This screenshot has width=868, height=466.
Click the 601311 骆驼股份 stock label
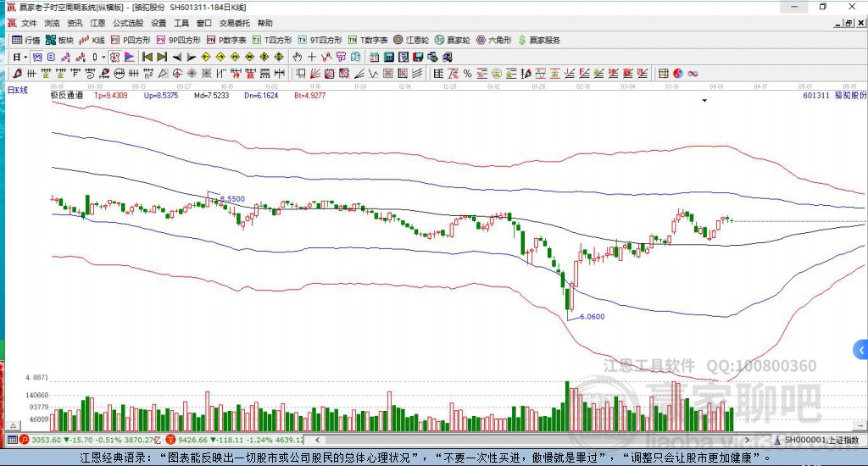pos(834,95)
